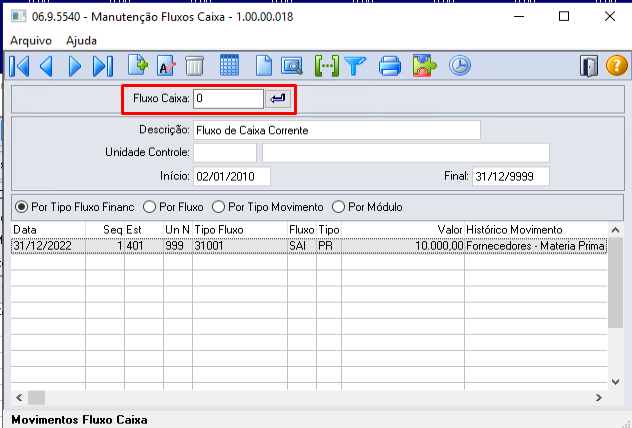
Task: Click the 31001 Tipo Fluxo cell
Action: point(240,246)
